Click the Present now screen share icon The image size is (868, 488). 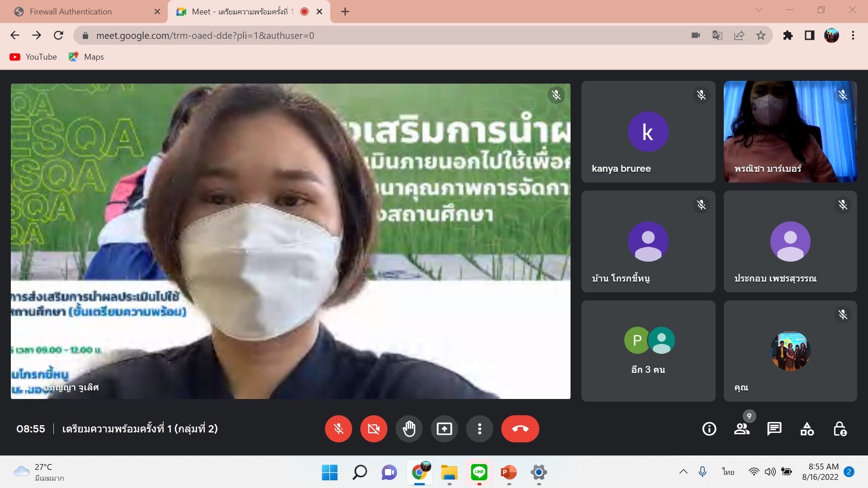(x=444, y=428)
